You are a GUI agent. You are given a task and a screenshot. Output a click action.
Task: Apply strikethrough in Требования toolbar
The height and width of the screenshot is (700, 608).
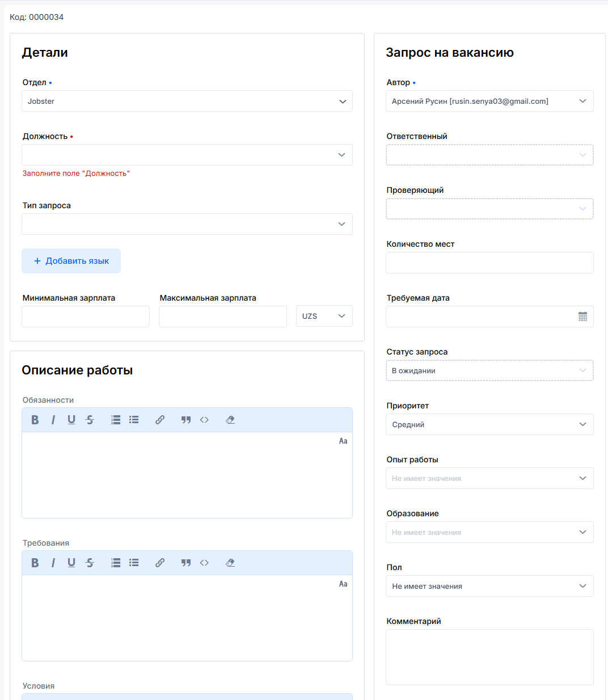click(x=90, y=562)
